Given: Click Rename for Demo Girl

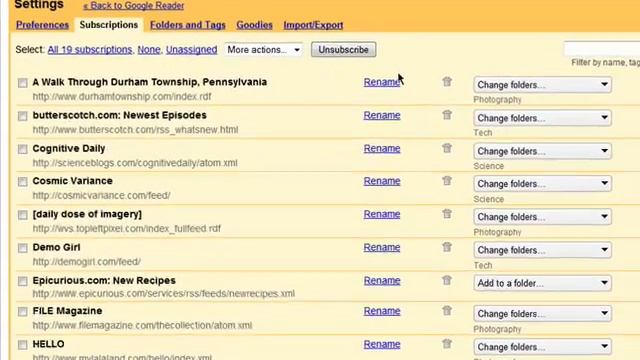Looking at the screenshot, I should tap(382, 247).
